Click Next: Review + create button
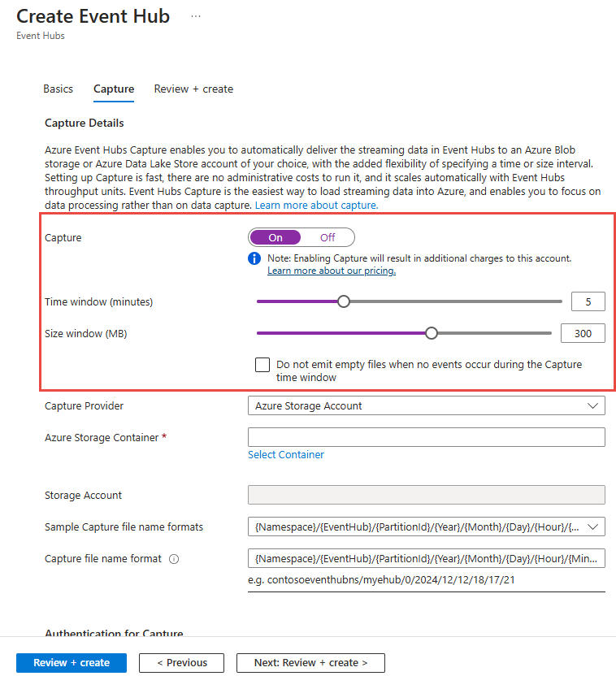Viewport: 616px width, 689px height. [310, 663]
